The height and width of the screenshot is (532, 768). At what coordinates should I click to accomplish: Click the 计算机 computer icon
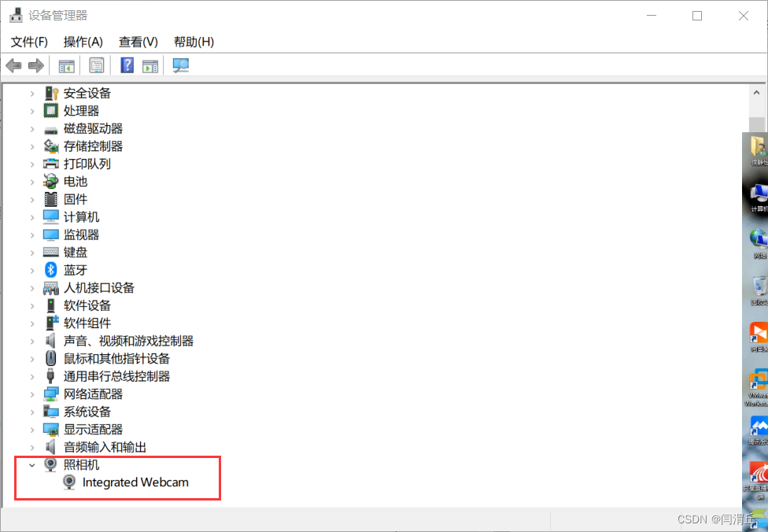point(51,216)
